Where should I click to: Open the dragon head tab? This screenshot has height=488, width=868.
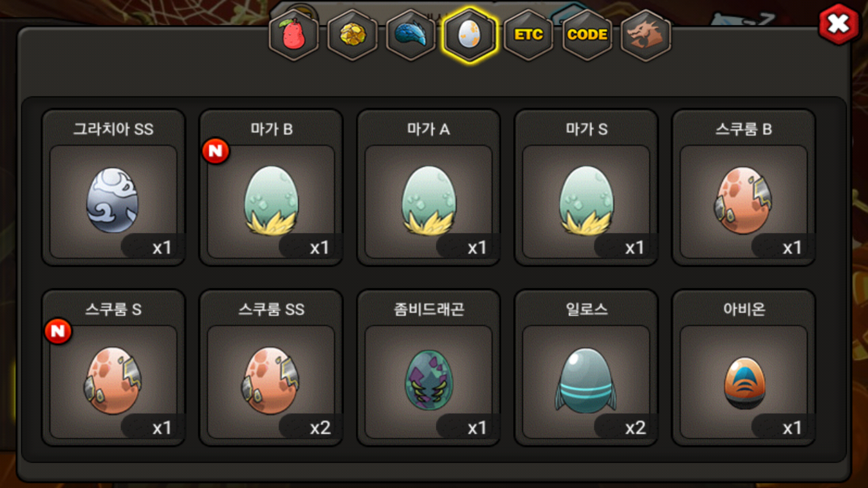(x=646, y=35)
